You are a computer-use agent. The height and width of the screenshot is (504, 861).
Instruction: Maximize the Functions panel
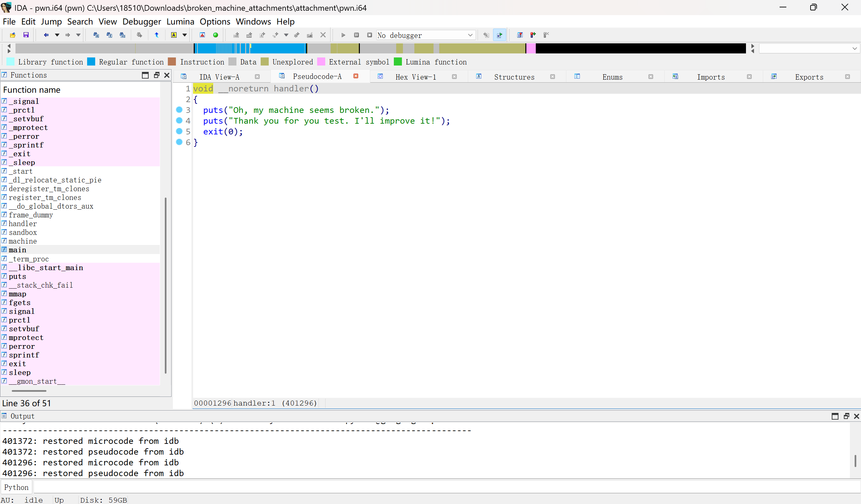coord(145,75)
